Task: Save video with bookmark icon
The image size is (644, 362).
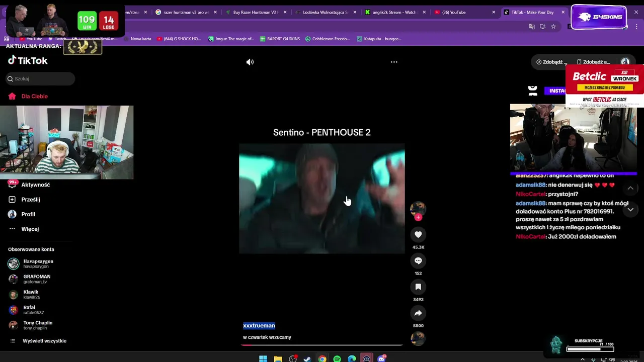Action: (x=418, y=287)
